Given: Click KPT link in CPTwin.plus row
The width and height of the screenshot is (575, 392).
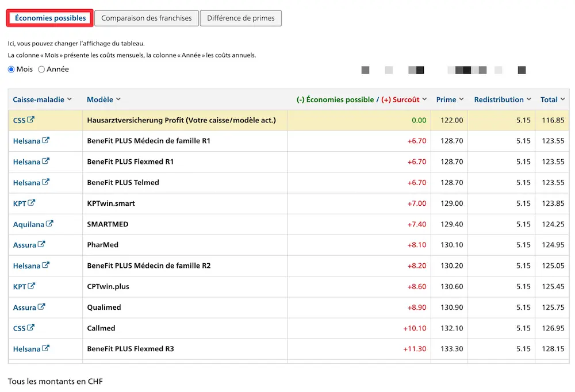Looking at the screenshot, I should click(20, 286).
